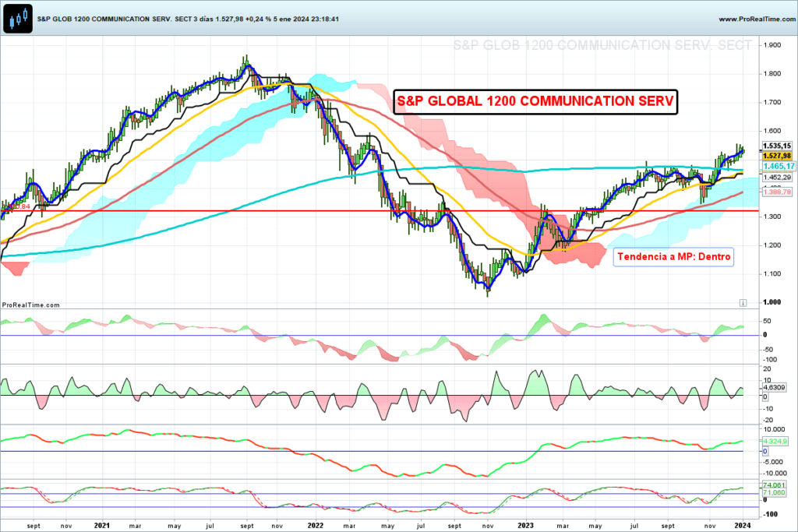Click the 2024 label on time axis

743,526
